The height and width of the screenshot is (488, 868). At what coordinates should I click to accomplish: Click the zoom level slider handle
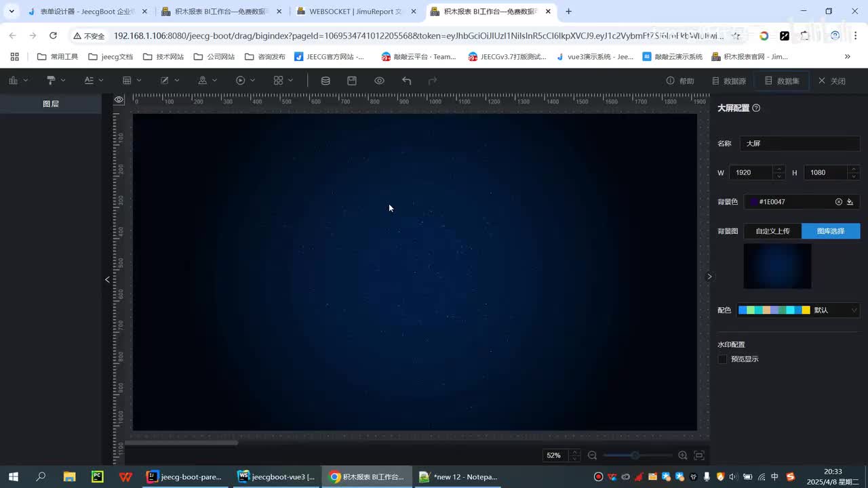(x=635, y=455)
